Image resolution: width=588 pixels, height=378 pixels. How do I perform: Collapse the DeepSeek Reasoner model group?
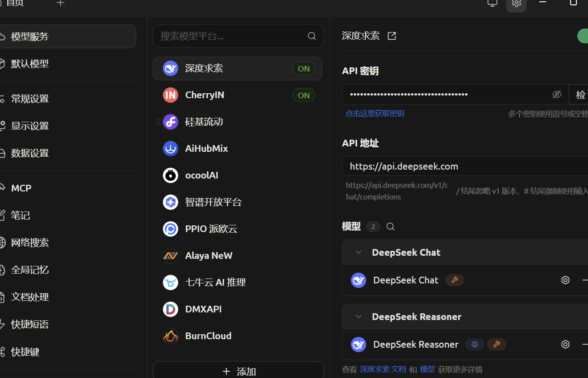tap(358, 317)
